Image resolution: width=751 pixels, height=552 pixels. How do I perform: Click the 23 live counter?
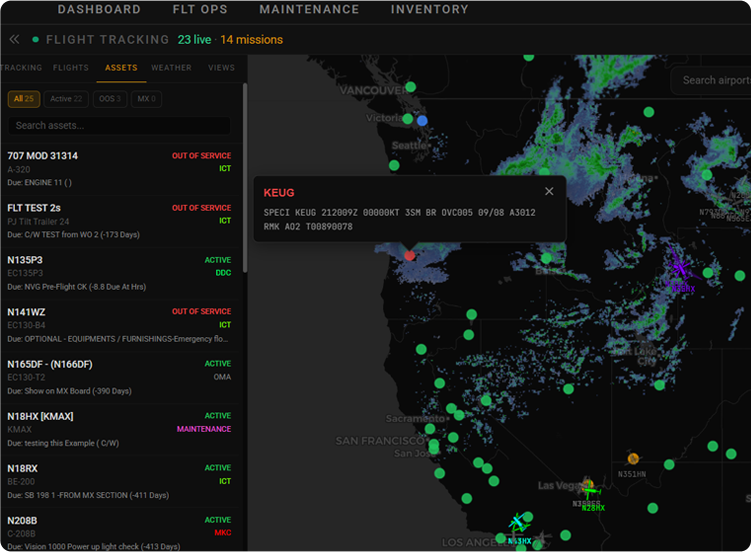click(x=194, y=39)
